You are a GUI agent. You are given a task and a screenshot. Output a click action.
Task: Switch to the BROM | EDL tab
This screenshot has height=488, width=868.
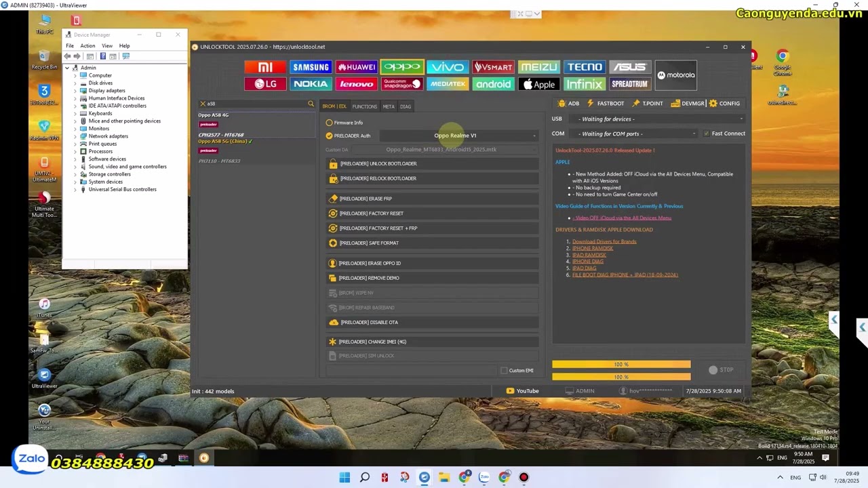pos(334,106)
